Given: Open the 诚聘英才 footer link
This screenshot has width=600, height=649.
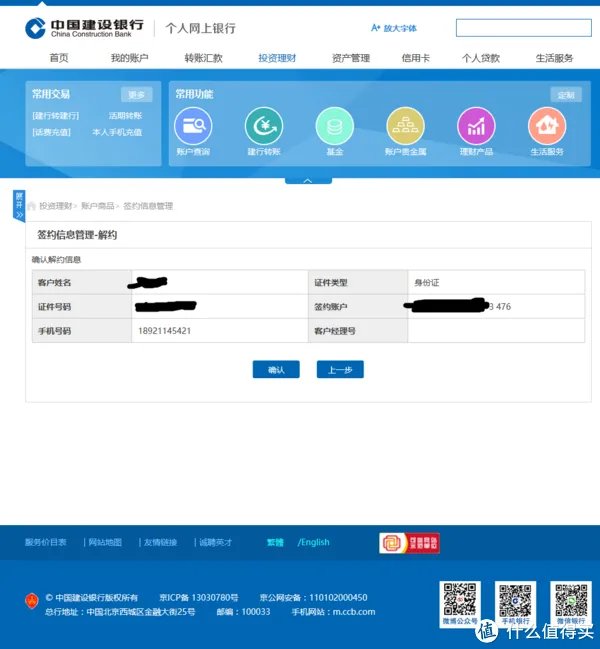Looking at the screenshot, I should tap(216, 542).
